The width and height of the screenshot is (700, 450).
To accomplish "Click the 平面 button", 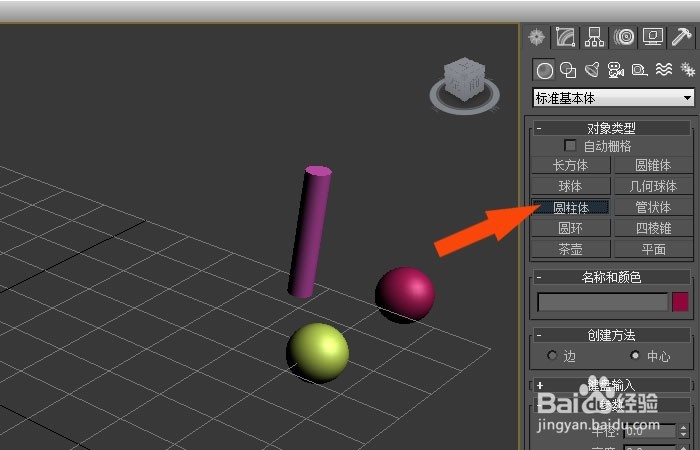I will pyautogui.click(x=654, y=249).
